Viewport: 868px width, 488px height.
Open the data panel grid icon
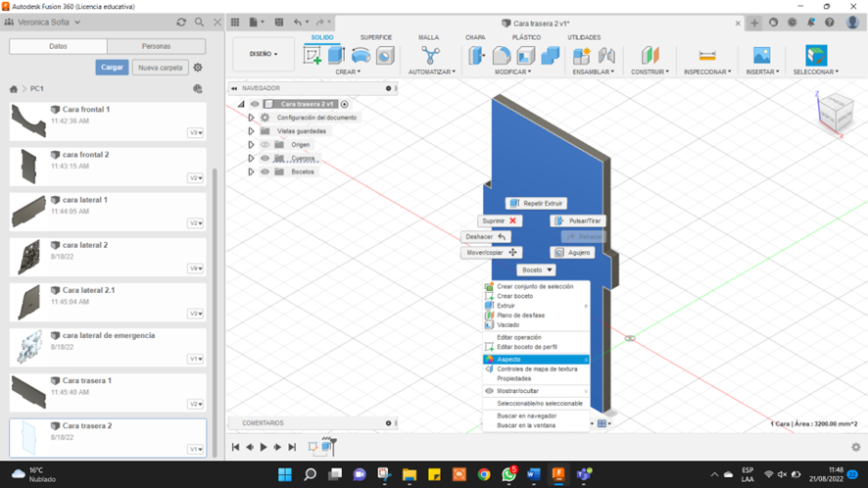[x=235, y=23]
